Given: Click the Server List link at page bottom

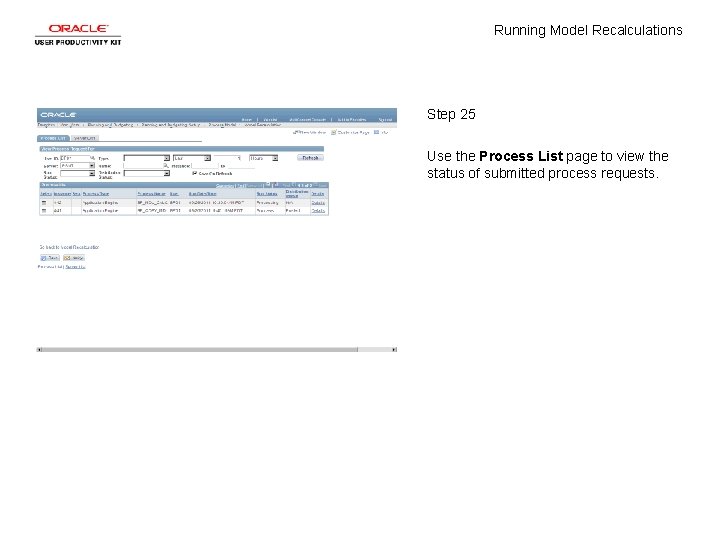Looking at the screenshot, I should [x=75, y=267].
